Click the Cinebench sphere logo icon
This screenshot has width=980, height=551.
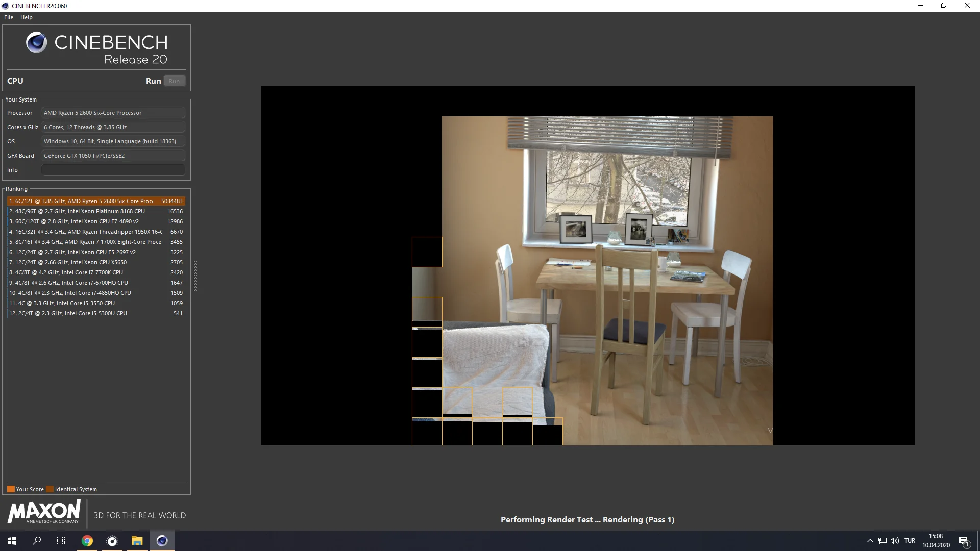[36, 42]
